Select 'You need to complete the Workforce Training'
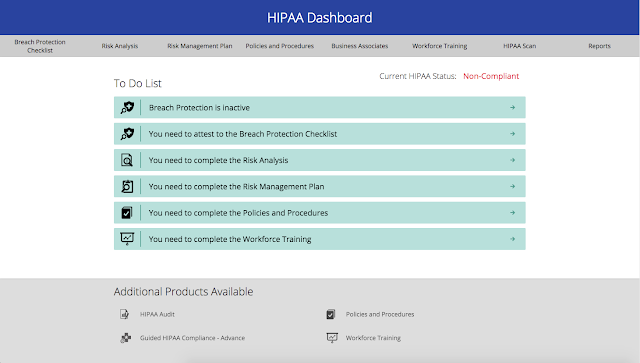 pos(320,239)
